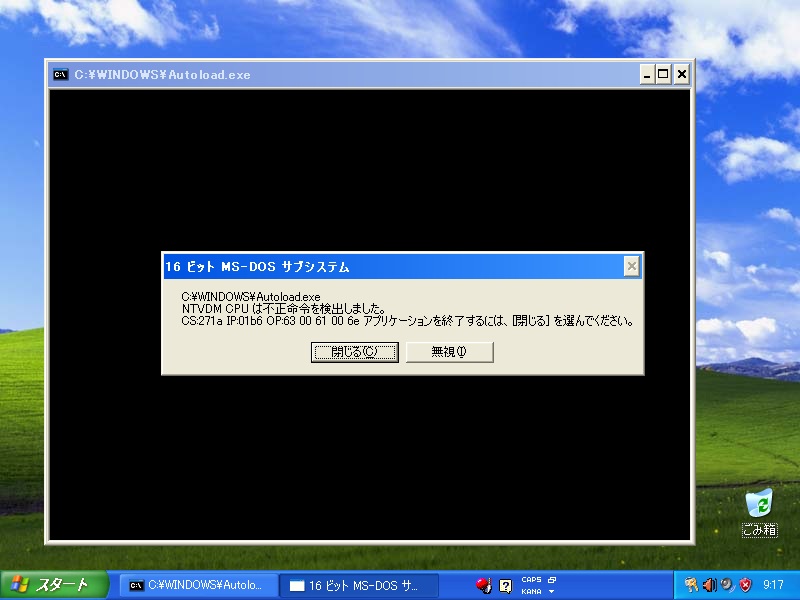Select the C:¥WINDOWS¥Autolo... taskbar button
The image size is (800, 600).
point(198,585)
